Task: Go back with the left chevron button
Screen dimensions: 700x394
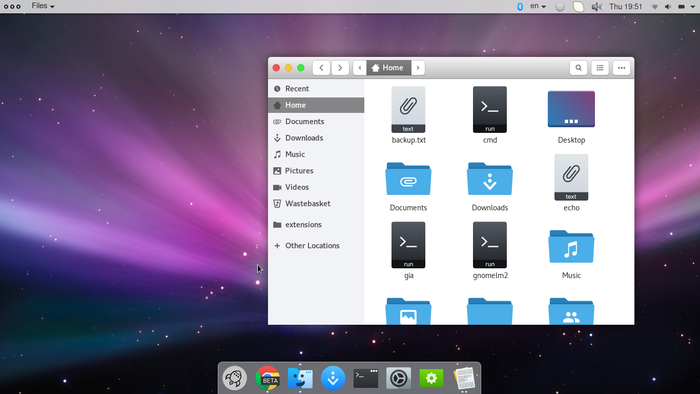Action: click(321, 68)
